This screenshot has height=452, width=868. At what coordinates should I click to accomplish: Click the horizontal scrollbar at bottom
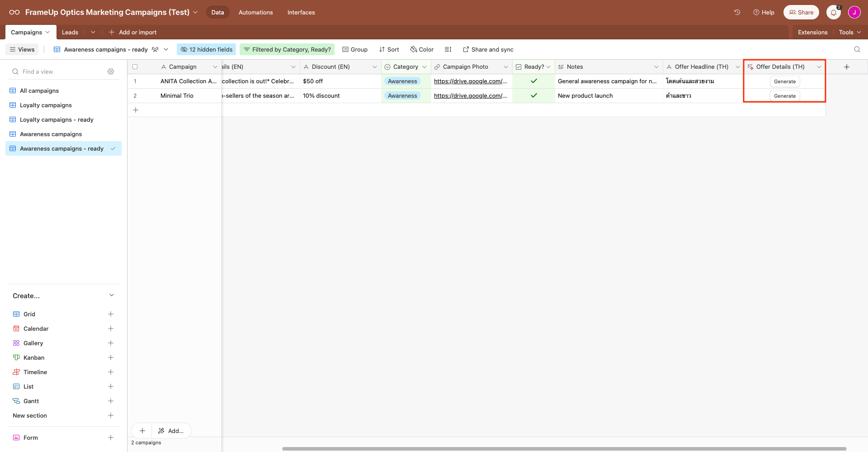(564, 449)
